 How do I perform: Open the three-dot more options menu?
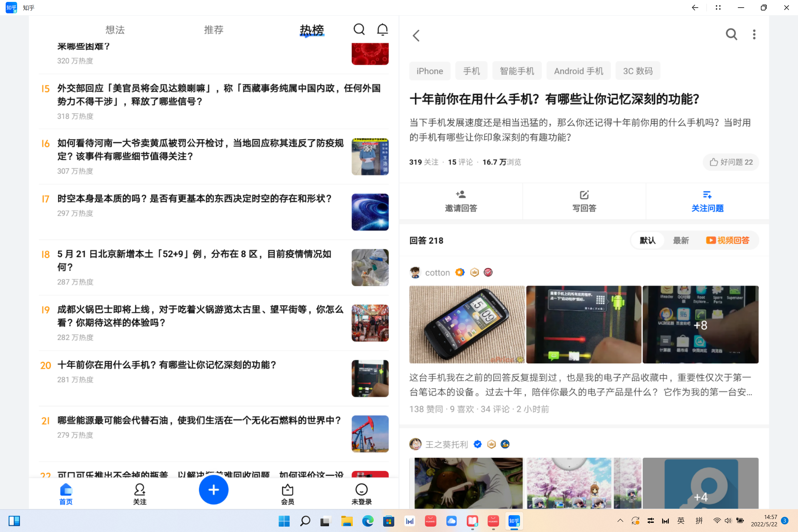(754, 34)
